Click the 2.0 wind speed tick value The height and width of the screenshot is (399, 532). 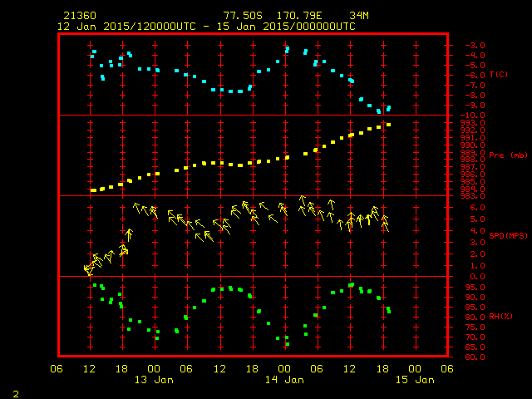pyautogui.click(x=478, y=254)
